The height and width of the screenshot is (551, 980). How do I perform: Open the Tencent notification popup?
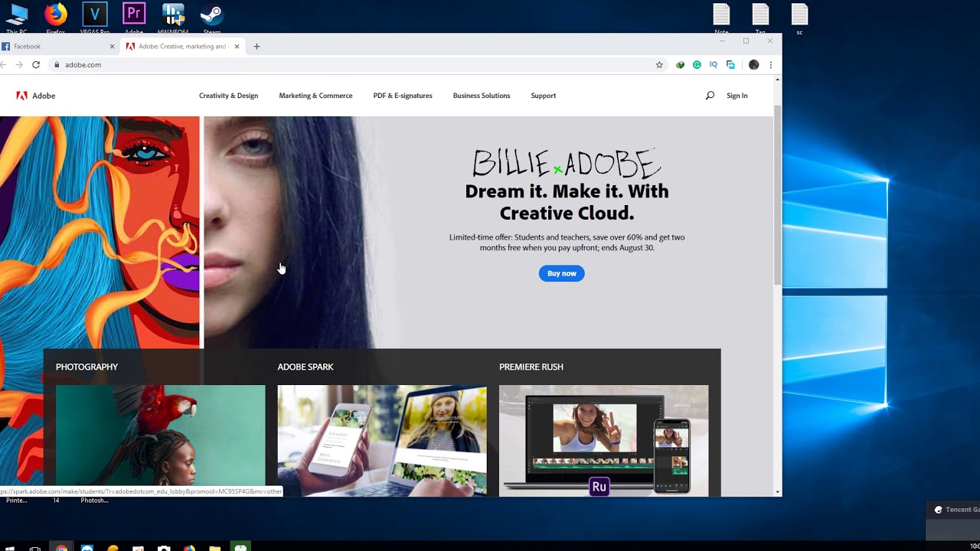click(x=953, y=520)
